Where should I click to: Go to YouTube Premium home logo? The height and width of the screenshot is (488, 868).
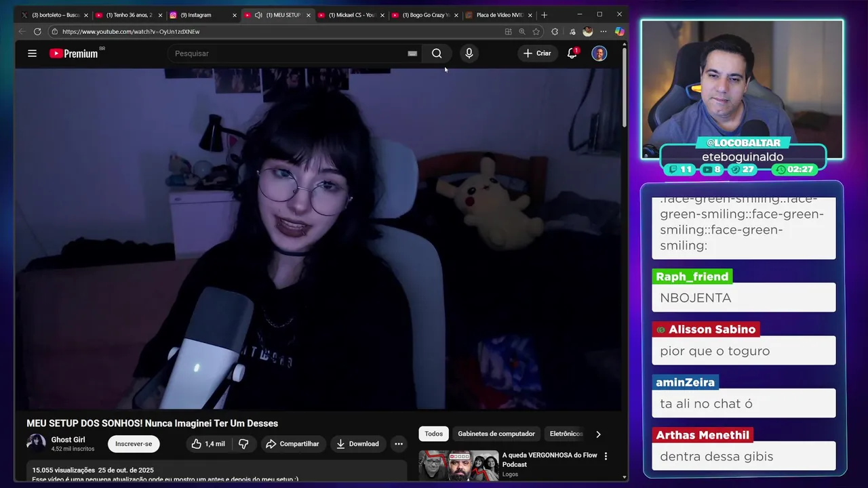point(74,54)
